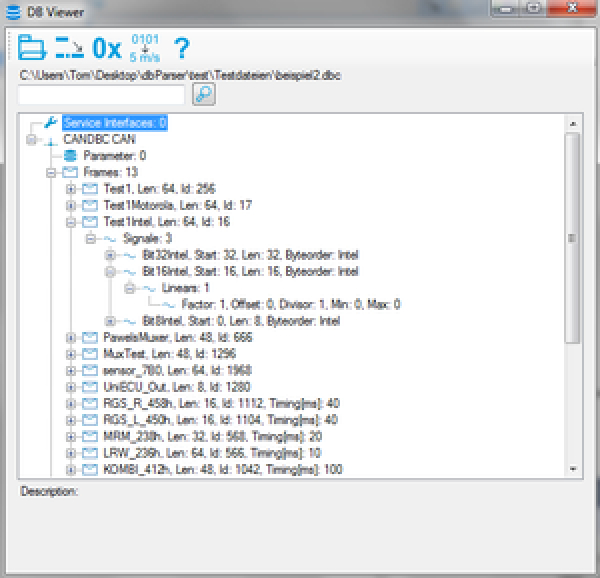Toggle the 0x hexadecimal display icon
The image size is (600, 578).
(106, 48)
